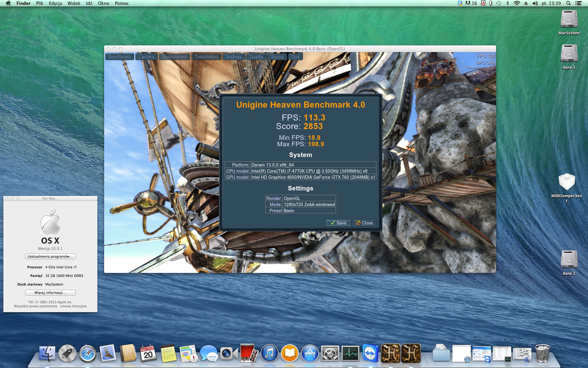Open Activity Monitor app icon in Dock
This screenshot has width=588, height=368.
350,353
